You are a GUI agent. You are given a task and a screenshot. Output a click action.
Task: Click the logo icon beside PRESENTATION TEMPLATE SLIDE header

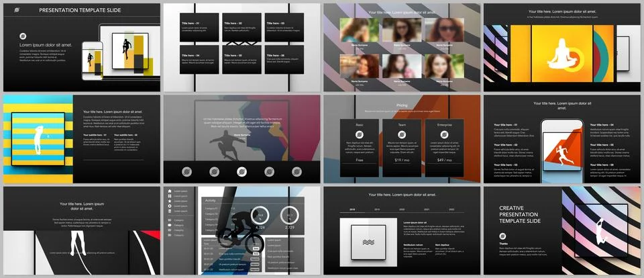pos(16,10)
